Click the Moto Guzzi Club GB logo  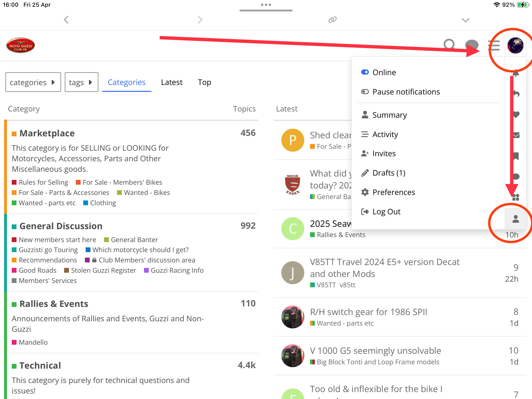pyautogui.click(x=20, y=45)
